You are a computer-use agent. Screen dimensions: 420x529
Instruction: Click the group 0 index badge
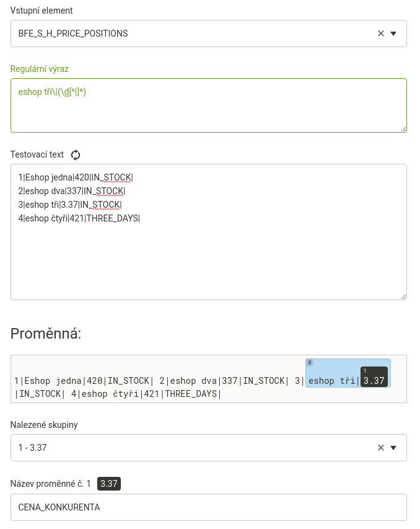click(310, 363)
